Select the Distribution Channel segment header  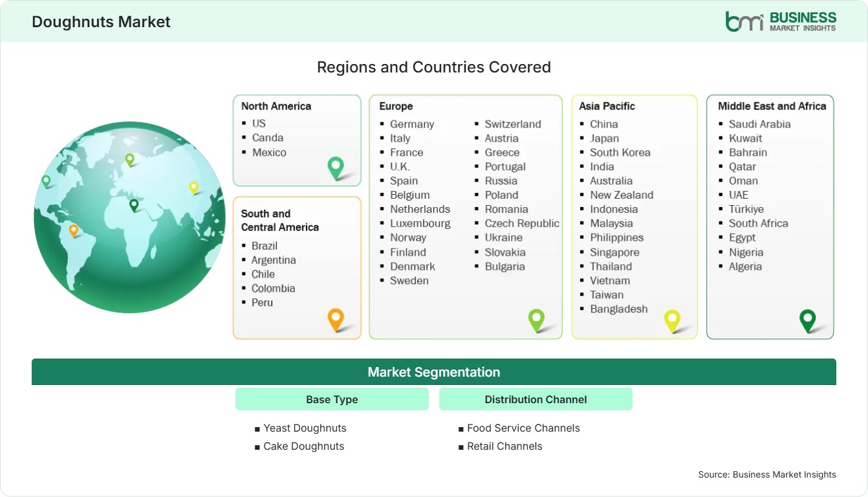click(x=536, y=399)
